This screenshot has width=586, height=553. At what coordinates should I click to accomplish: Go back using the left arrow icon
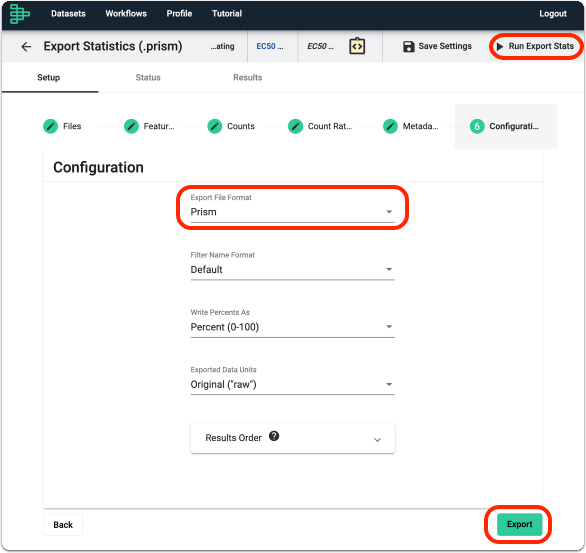(x=26, y=47)
